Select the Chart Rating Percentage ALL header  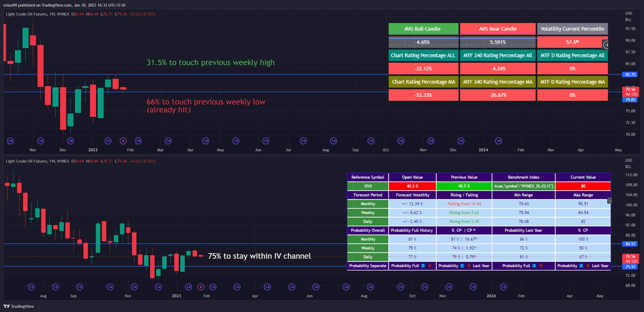[423, 55]
